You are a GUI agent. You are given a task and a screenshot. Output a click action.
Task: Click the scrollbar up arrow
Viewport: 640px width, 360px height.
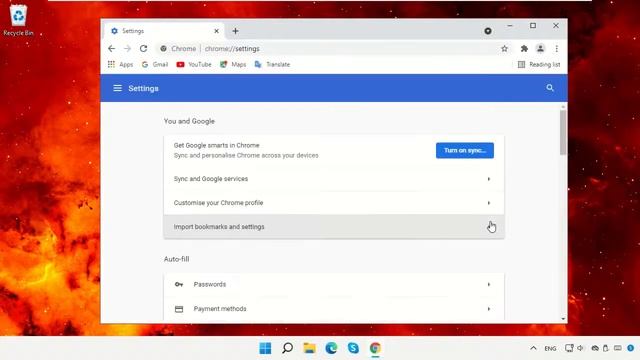tap(563, 107)
